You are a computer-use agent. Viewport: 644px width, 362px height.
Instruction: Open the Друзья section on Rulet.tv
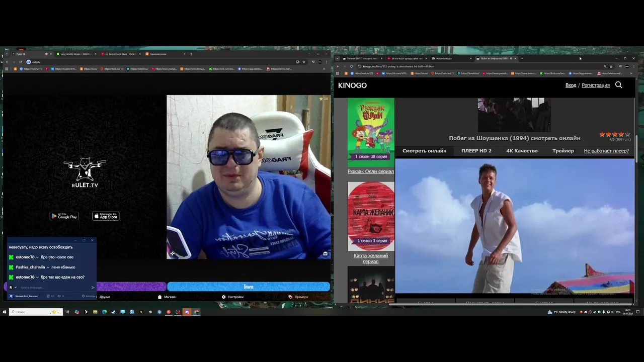click(x=105, y=297)
